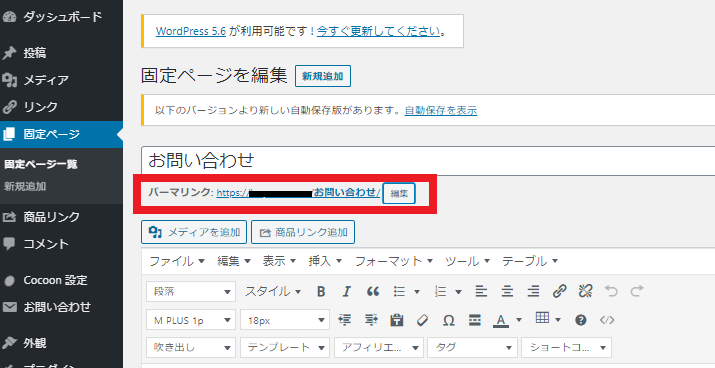The image size is (715, 368).
Task: Open テンプレート dropdown
Action: pos(285,347)
